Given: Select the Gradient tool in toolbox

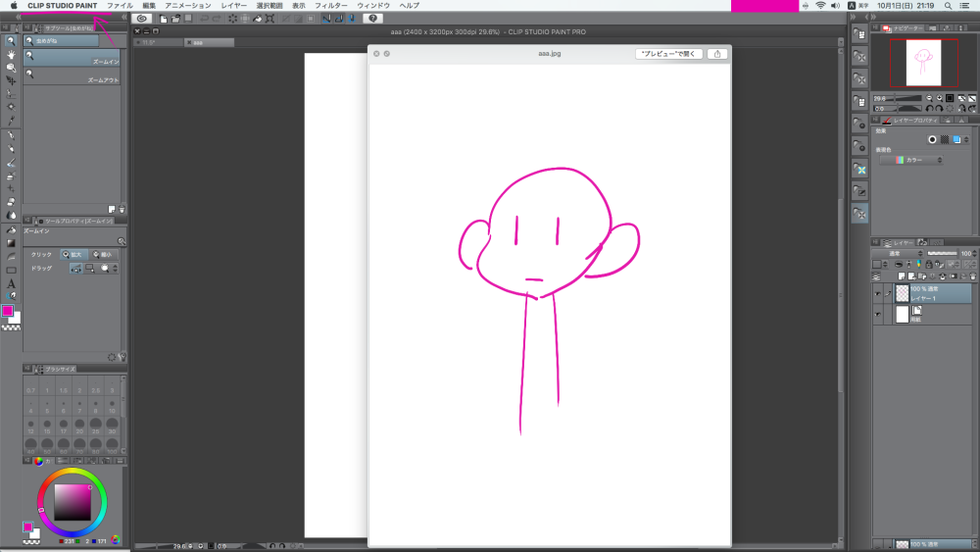Looking at the screenshot, I should [11, 243].
